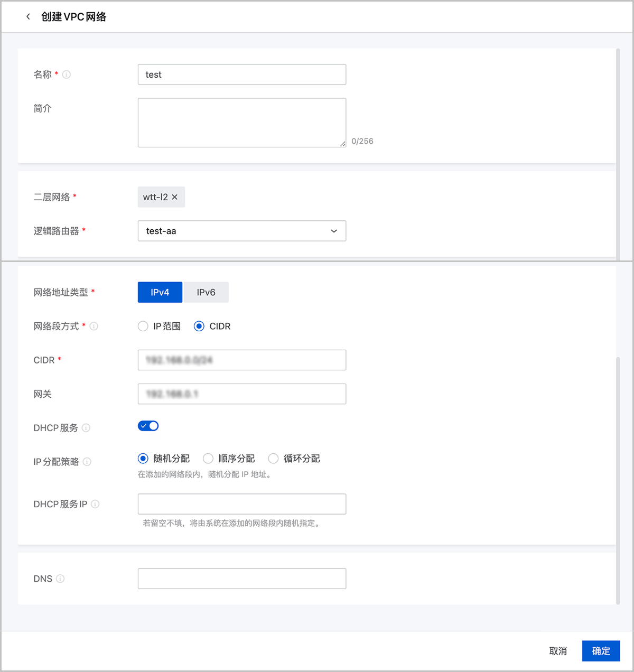Viewport: 634px width, 672px height.
Task: Click into the CIDR input field
Action: (241, 360)
